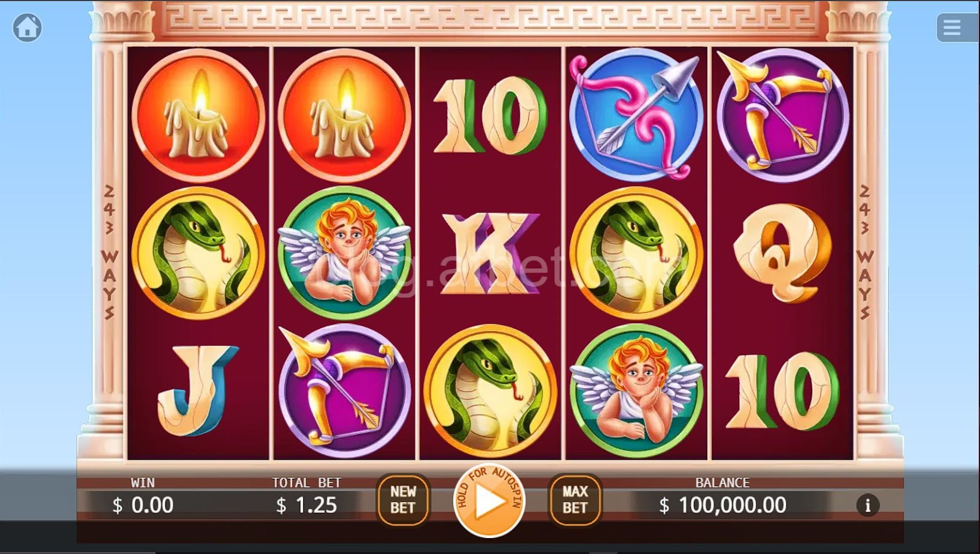Click the NEW BET button

[x=403, y=500]
